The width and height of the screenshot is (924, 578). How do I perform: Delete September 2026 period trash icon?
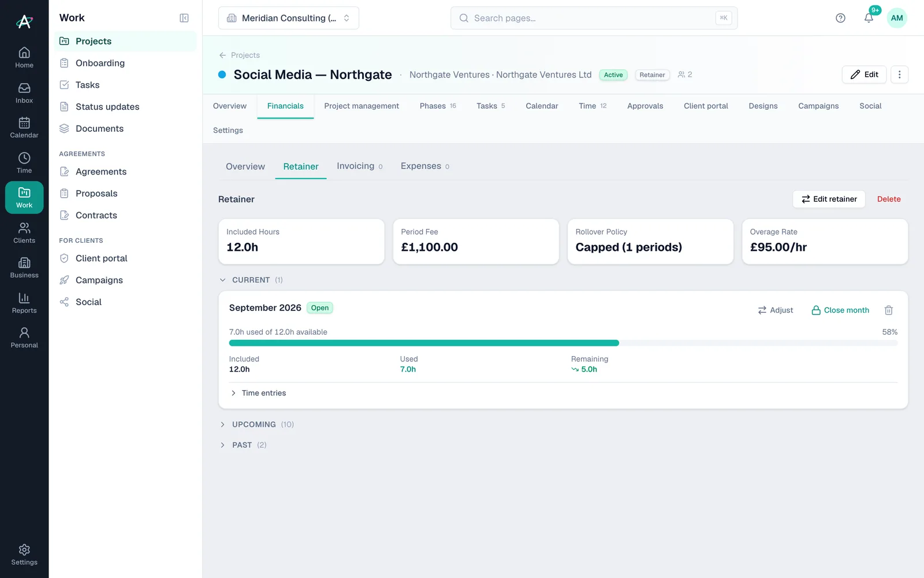[x=889, y=310]
